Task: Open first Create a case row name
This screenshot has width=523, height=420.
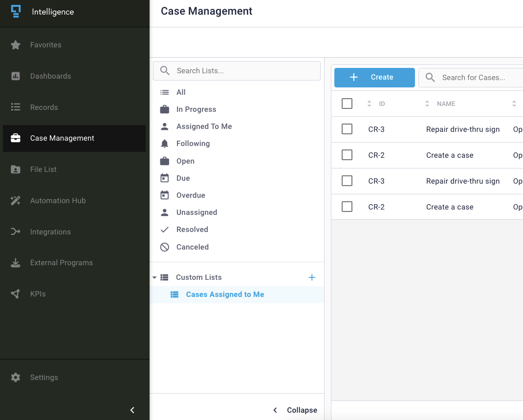Action: (x=450, y=155)
